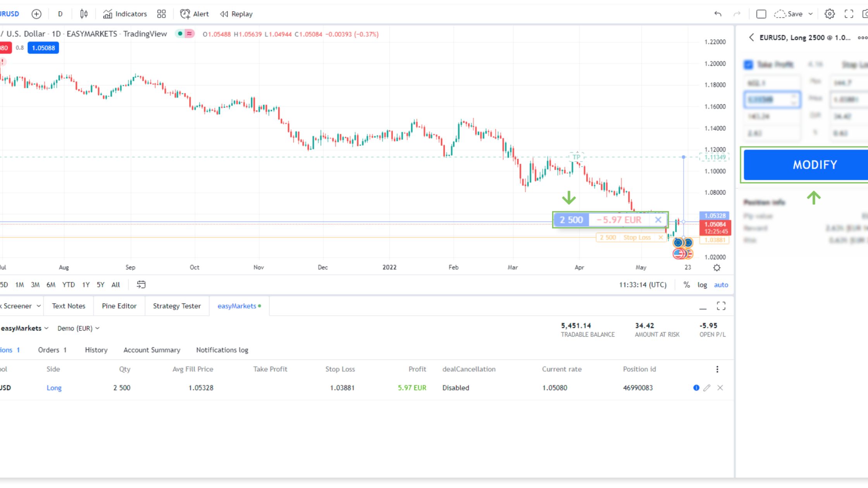
Task: Open the Indicators menu
Action: [x=125, y=14]
